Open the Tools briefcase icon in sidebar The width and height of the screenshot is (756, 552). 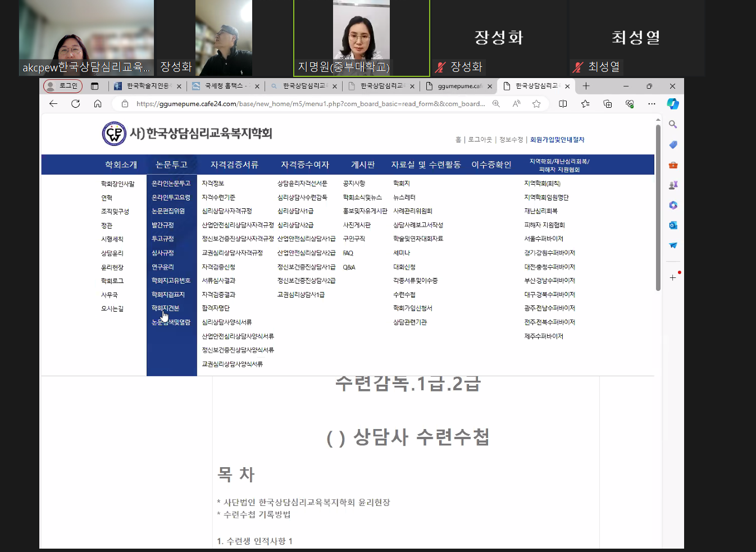tap(673, 165)
